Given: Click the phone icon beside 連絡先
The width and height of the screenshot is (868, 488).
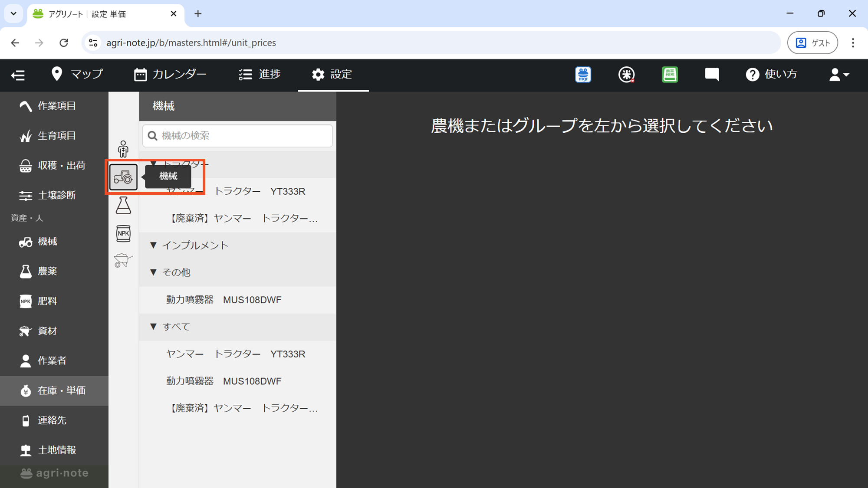Looking at the screenshot, I should (26, 421).
